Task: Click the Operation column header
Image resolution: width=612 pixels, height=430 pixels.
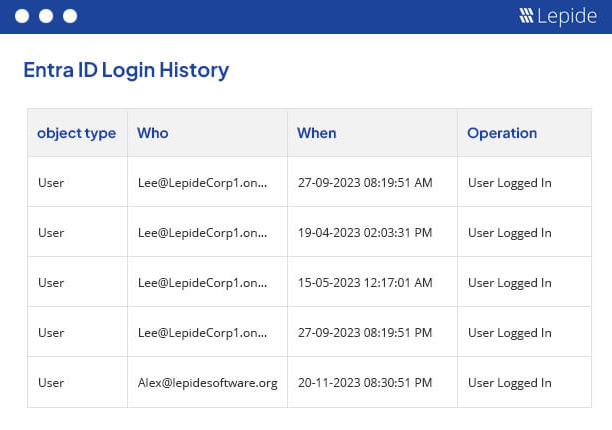Action: point(502,133)
